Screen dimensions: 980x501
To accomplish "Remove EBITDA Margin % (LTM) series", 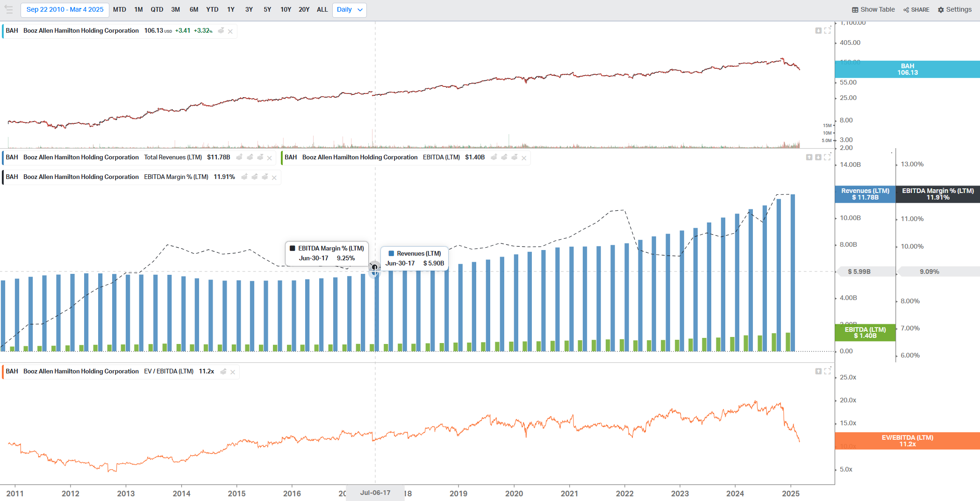I will 274,178.
